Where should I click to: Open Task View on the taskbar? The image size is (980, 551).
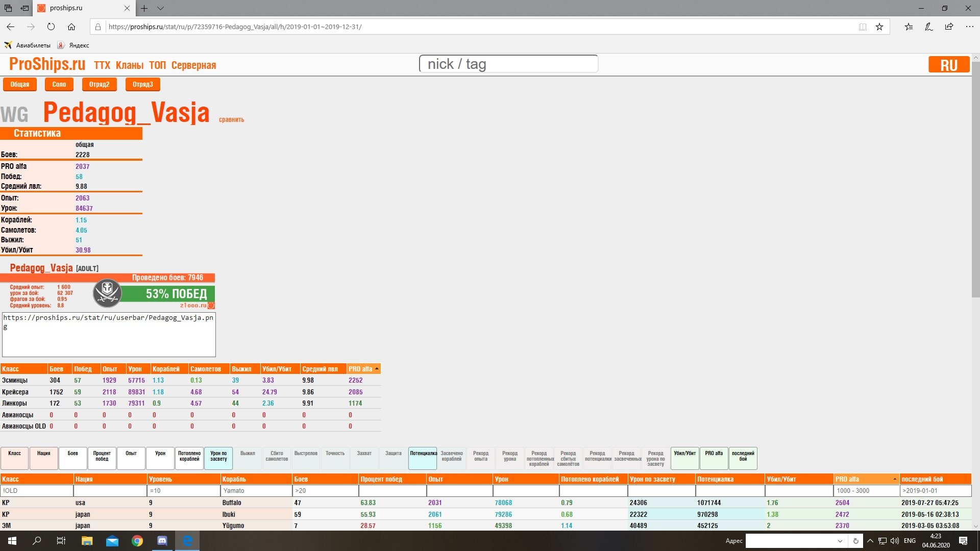click(x=61, y=541)
